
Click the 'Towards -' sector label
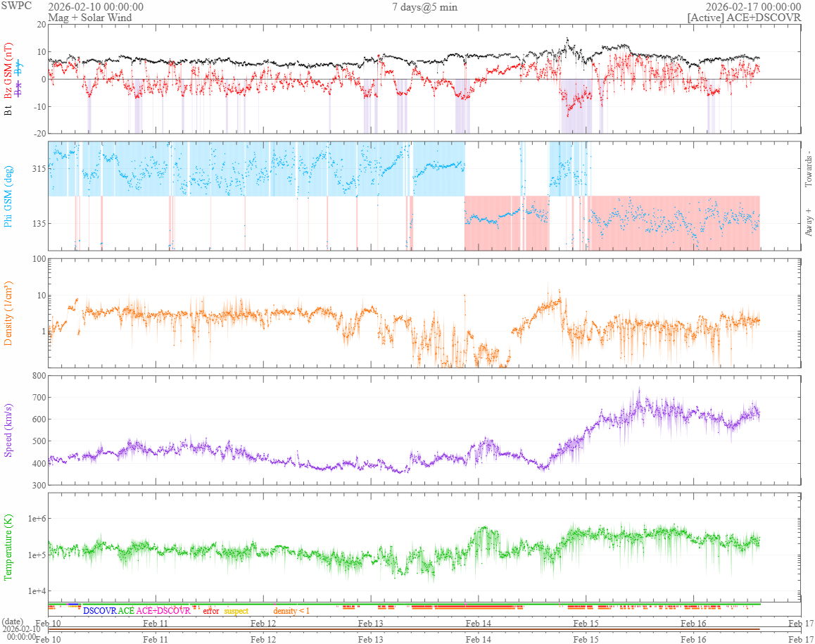point(808,169)
